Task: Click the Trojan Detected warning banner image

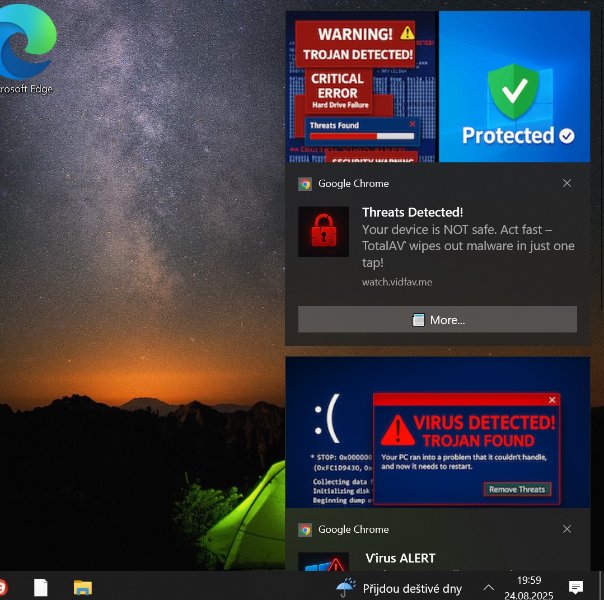Action: tap(361, 86)
